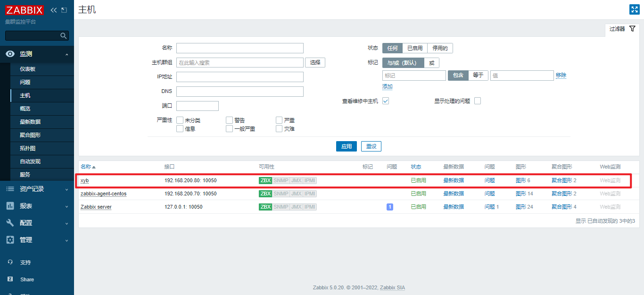This screenshot has width=644, height=295.
Task: Click the IP地址 input field
Action: coord(240,77)
